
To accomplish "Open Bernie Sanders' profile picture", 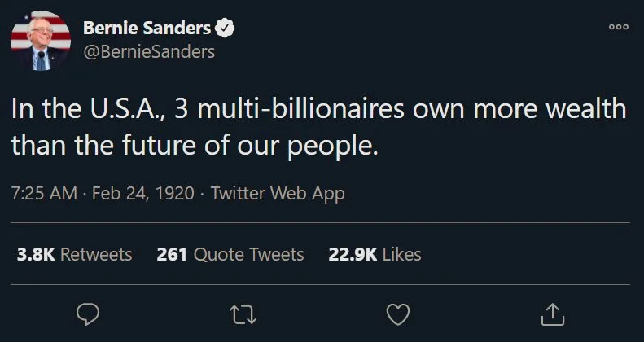I will [x=41, y=41].
